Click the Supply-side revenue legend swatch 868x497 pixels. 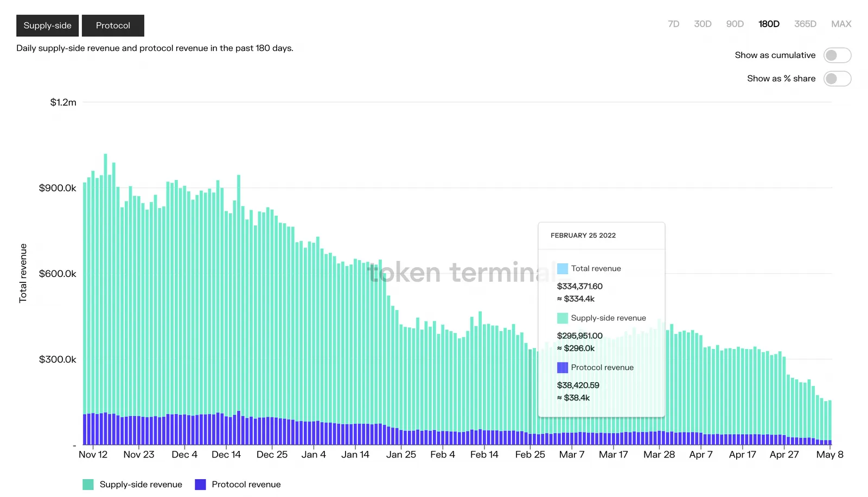(x=88, y=485)
